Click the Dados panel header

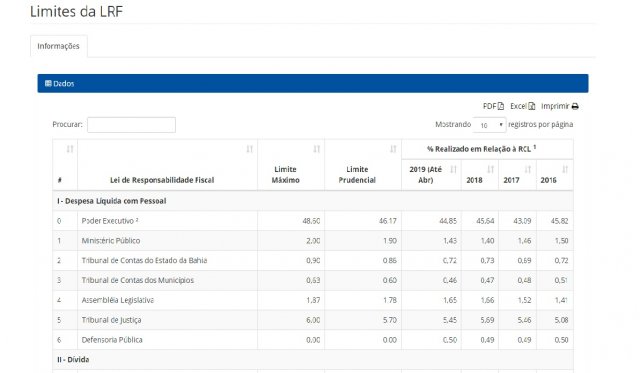[x=313, y=83]
